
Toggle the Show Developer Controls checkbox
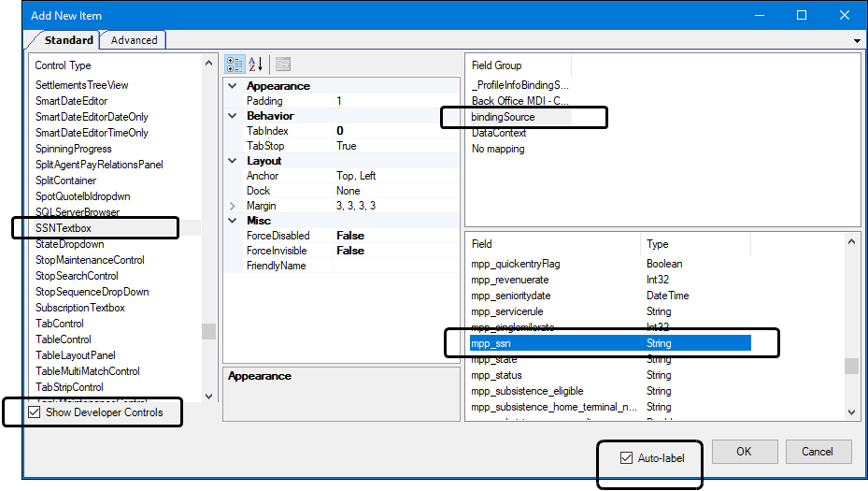35,412
